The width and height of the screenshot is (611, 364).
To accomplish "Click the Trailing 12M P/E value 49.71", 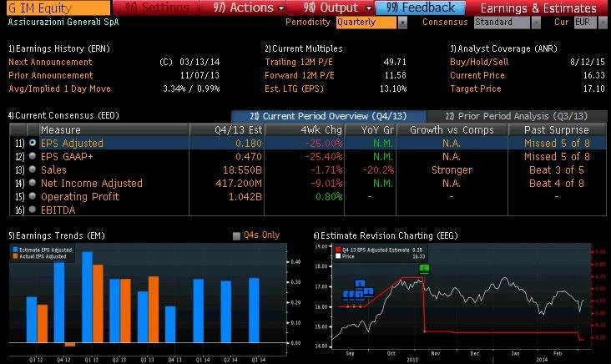I will coord(395,62).
